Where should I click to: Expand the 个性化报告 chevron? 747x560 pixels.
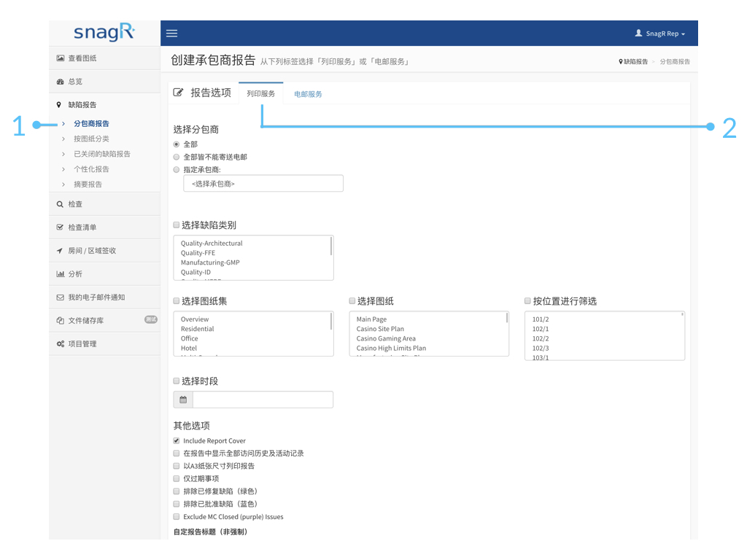(x=63, y=169)
